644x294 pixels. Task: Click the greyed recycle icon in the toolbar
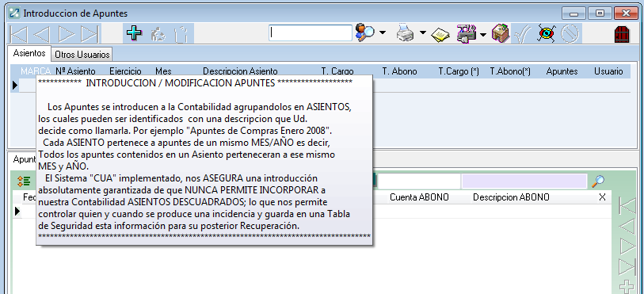pos(158,34)
